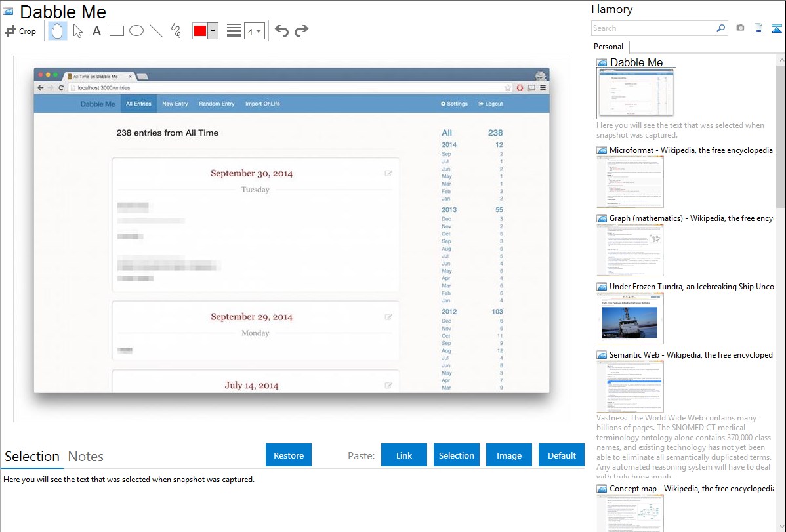Click the selection text area below the tabs

292,501
